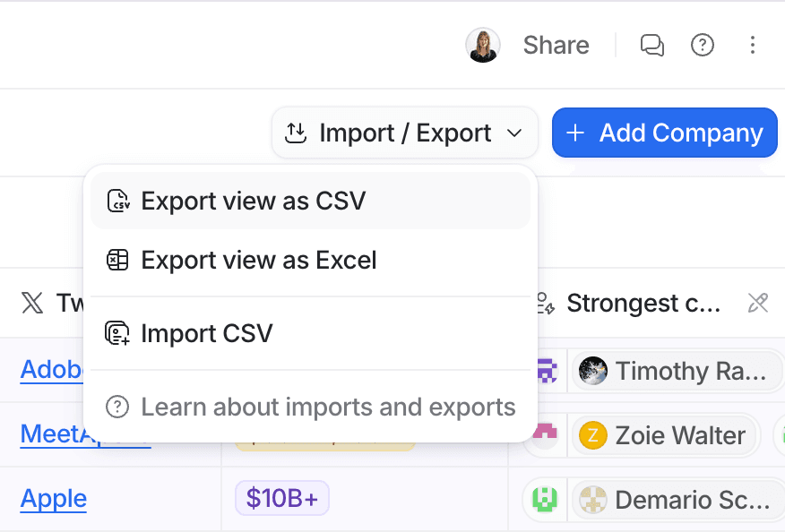Click the Add Company button
The image size is (785, 532).
[664, 133]
